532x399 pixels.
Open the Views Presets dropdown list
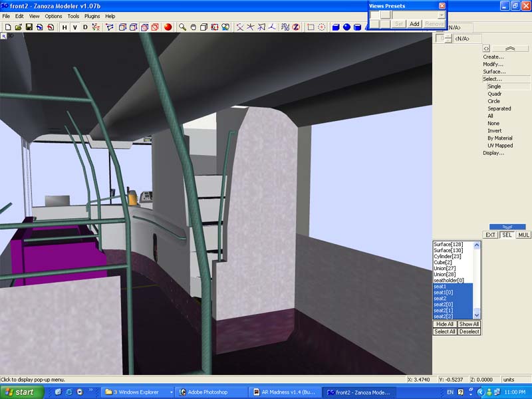click(x=442, y=15)
